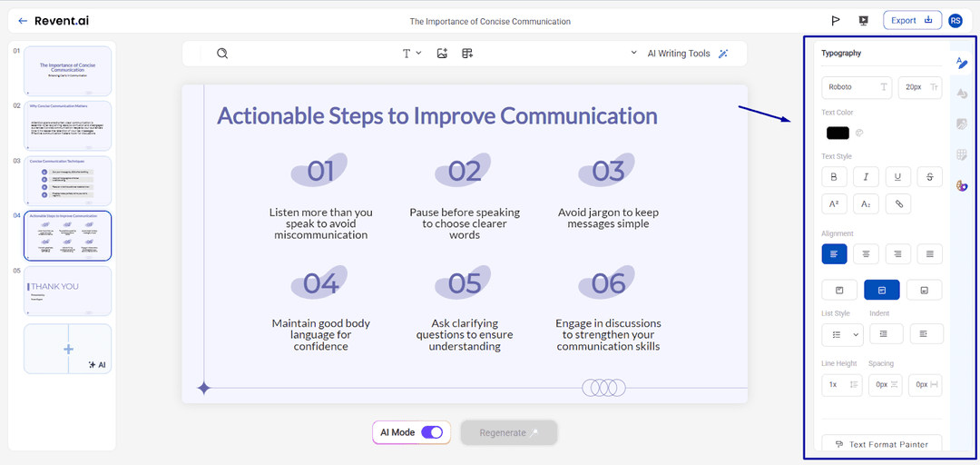Image resolution: width=980 pixels, height=465 pixels.
Task: Click the insert table icon in top toolbar
Action: pyautogui.click(x=467, y=54)
